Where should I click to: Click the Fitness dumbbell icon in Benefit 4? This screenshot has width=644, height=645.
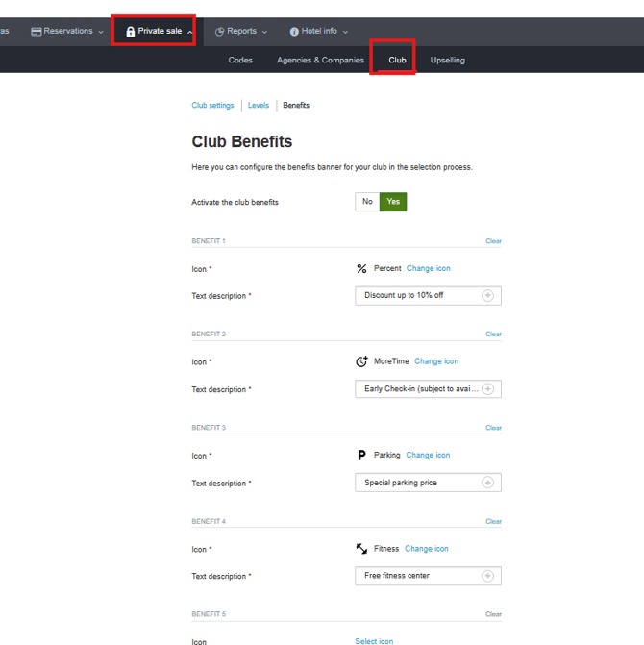[361, 549]
